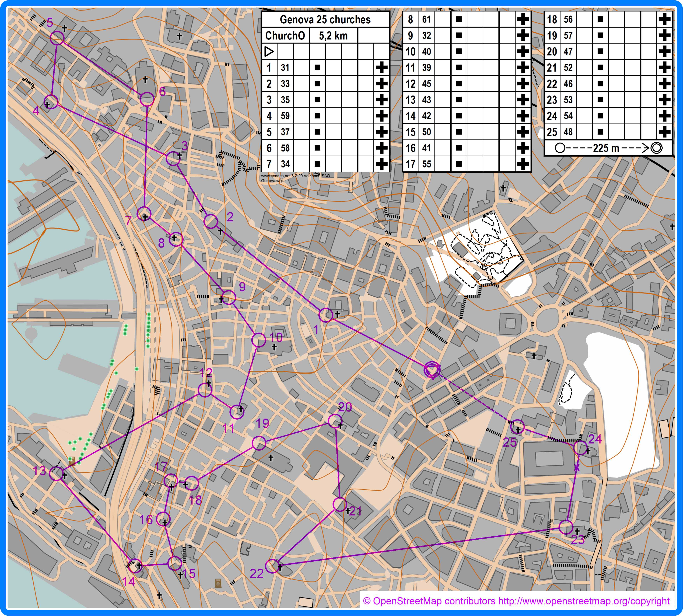Click the control circle for checkpoint 1

326,315
